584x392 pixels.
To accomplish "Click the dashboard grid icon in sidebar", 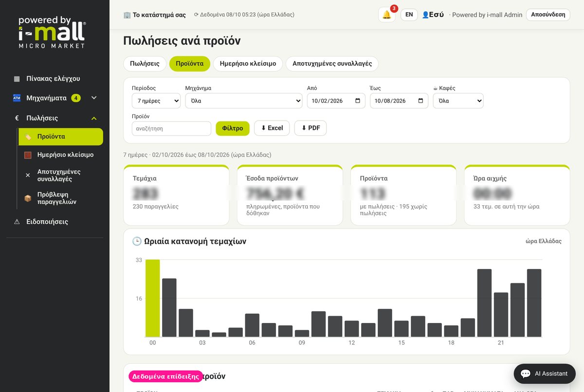I will pyautogui.click(x=17, y=79).
